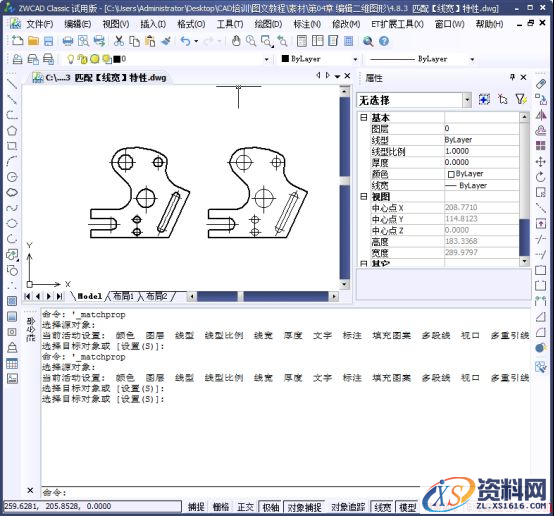Open the Help question mark icon

point(384,41)
